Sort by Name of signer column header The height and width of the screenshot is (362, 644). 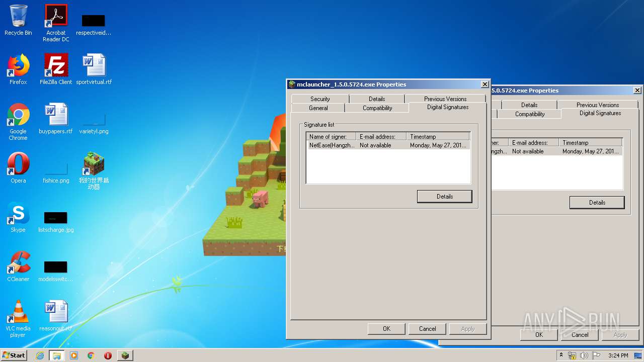(332, 137)
